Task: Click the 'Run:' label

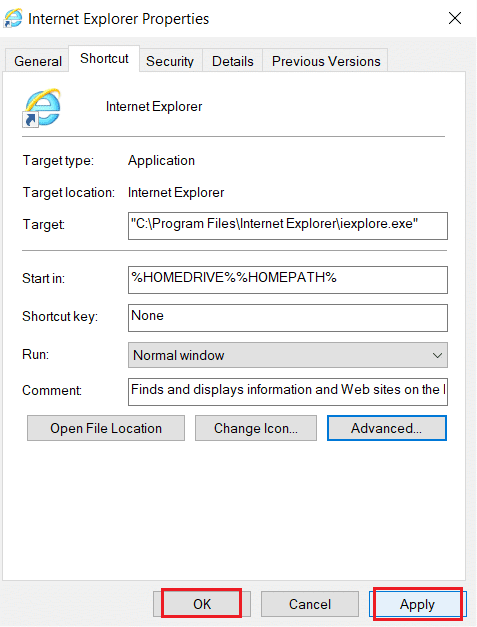Action: pos(36,354)
